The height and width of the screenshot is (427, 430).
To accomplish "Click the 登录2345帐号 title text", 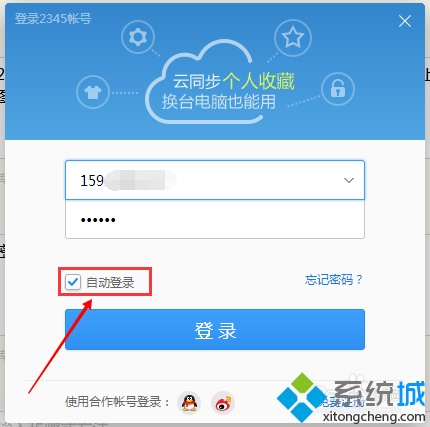I will pyautogui.click(x=53, y=19).
